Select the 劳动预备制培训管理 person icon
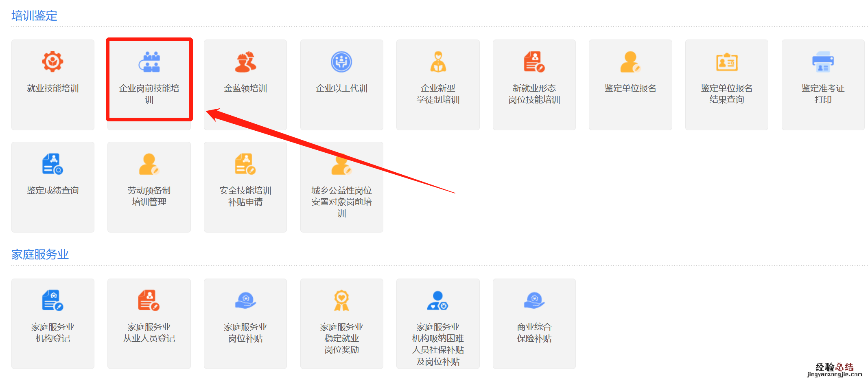Image resolution: width=868 pixels, height=382 pixels. [x=149, y=164]
